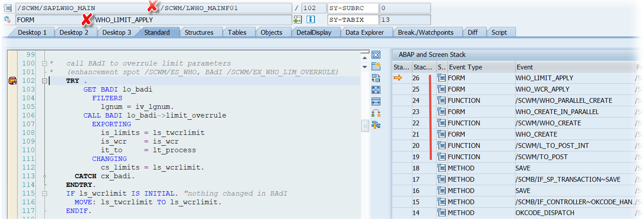Image resolution: width=644 pixels, height=219 pixels.
Task: Select the /SCMB/IF_CONTROLLER~OKCODE_HAN.. stack entry
Action: coord(574,202)
